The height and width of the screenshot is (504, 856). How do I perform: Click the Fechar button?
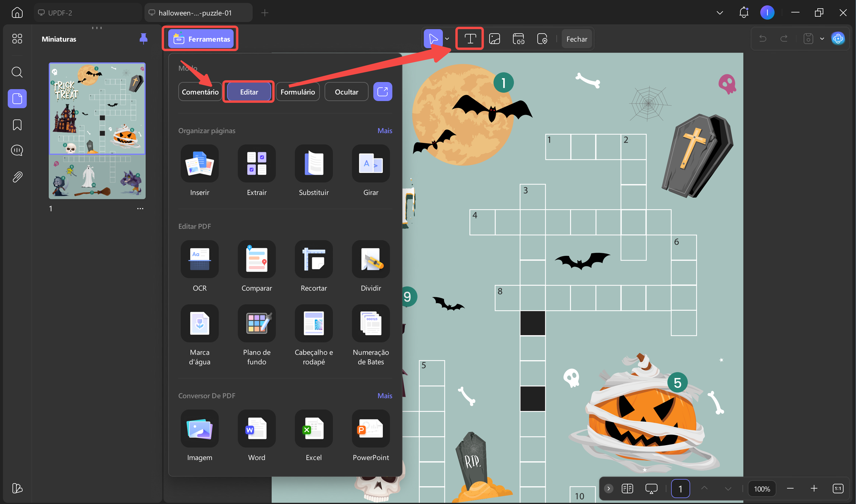click(576, 39)
